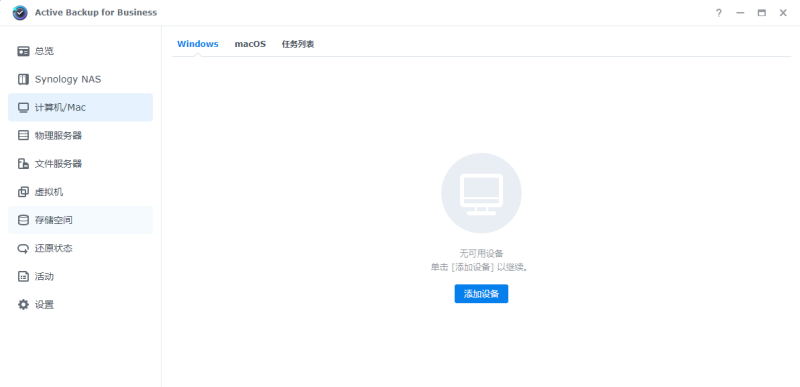Show the 存储空间 page
Image resolution: width=800 pixels, height=387 pixels.
81,220
